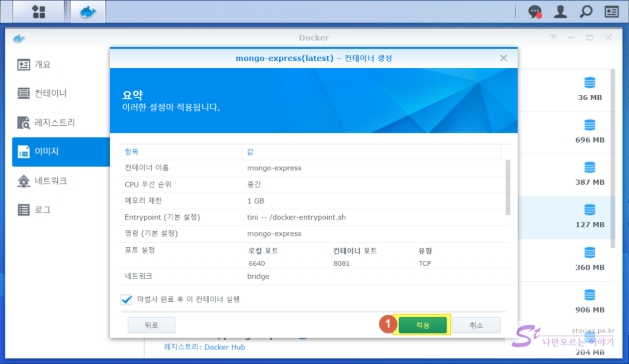Switch to the 컨테이너 tab
Image resolution: width=629 pixels, height=364 pixels.
[50, 93]
